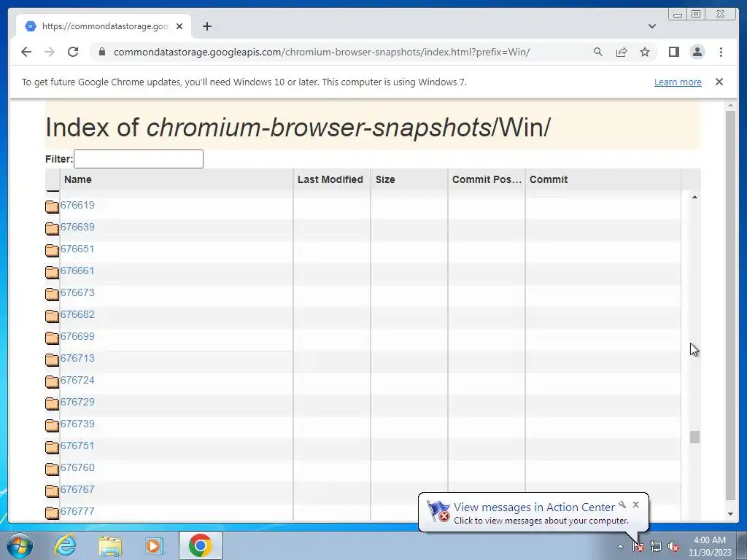Click folder icon beside 676767
This screenshot has width=747, height=560.
click(x=52, y=491)
